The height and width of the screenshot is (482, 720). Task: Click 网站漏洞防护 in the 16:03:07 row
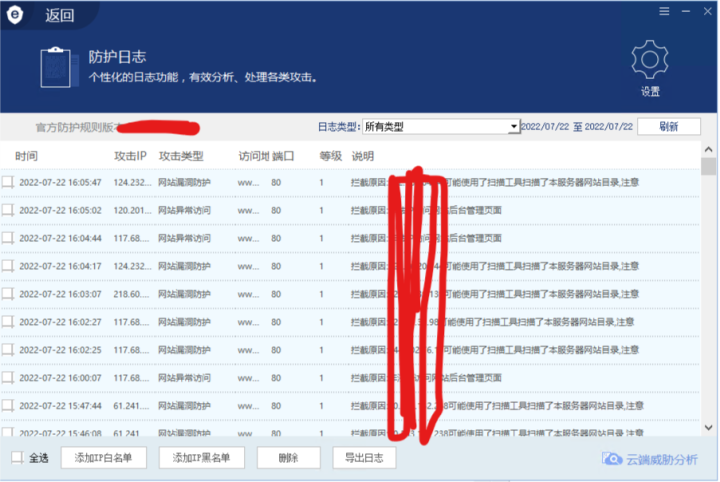click(x=184, y=294)
